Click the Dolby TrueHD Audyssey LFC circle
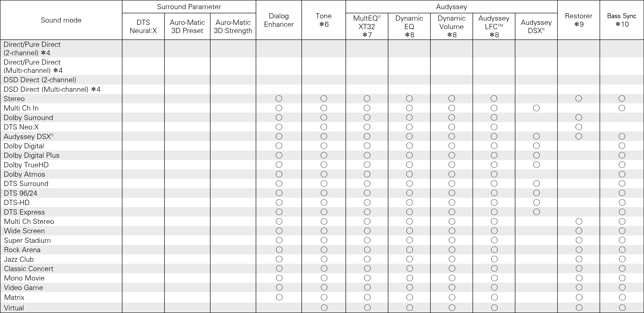Screen dimensions: 644x313 (x=494, y=164)
